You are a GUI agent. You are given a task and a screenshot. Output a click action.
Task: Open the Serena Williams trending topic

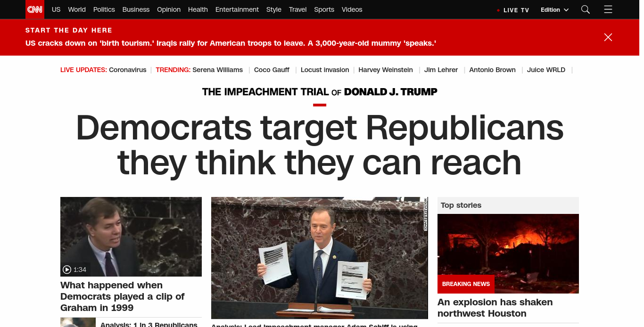point(218,70)
